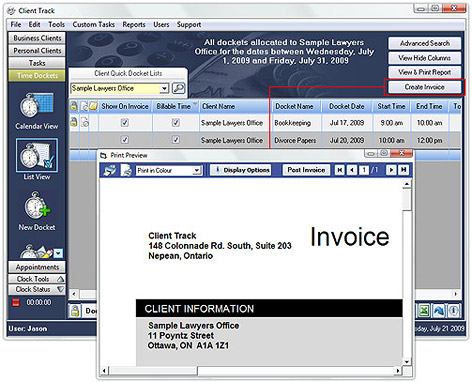Go to previous page in Print Preview

(x=352, y=170)
